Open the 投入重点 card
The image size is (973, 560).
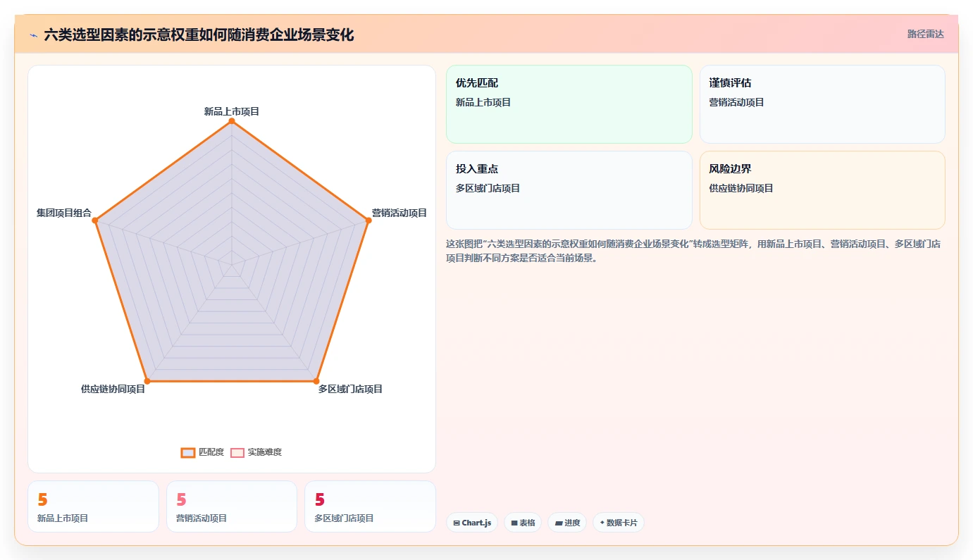[x=569, y=190]
